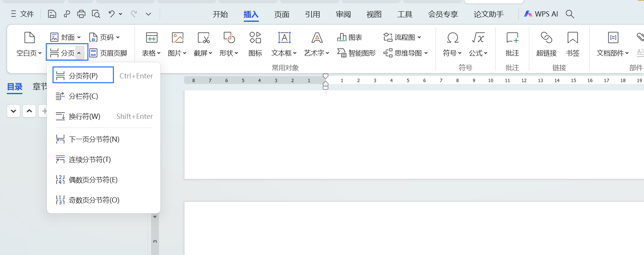The width and height of the screenshot is (644, 255).
Task: Select 奇数页分节符(O) odd page break
Action: point(103,200)
